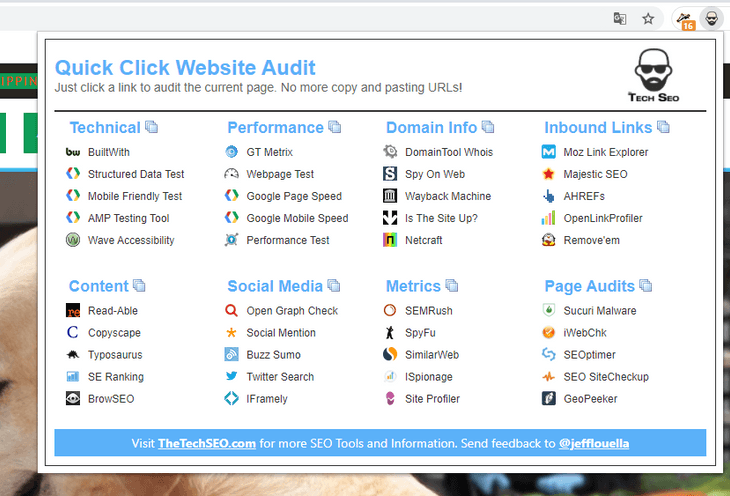Open the Structured Data Test link

pyautogui.click(x=136, y=174)
